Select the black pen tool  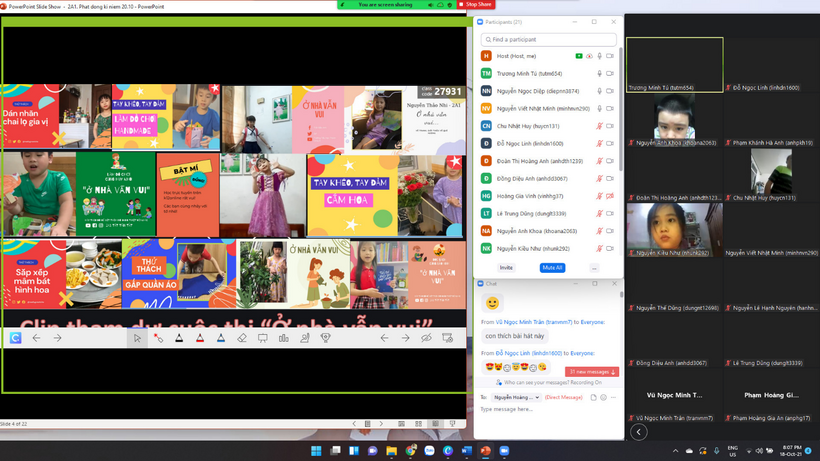point(179,338)
